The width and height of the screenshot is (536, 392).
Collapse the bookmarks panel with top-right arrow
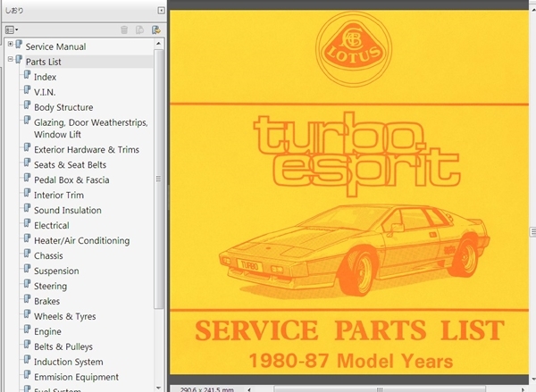[161, 11]
